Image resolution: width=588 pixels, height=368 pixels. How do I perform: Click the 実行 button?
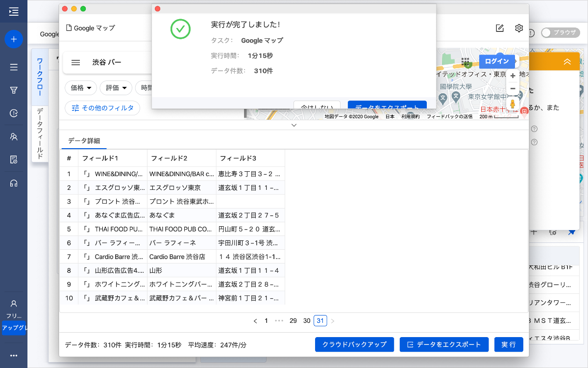coord(509,344)
